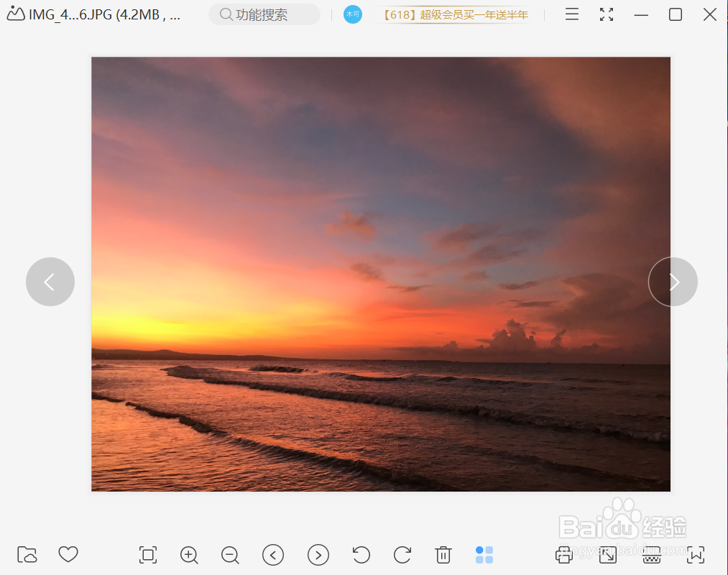Click the image viewer app logo icon
The width and height of the screenshot is (728, 575).
(x=16, y=14)
